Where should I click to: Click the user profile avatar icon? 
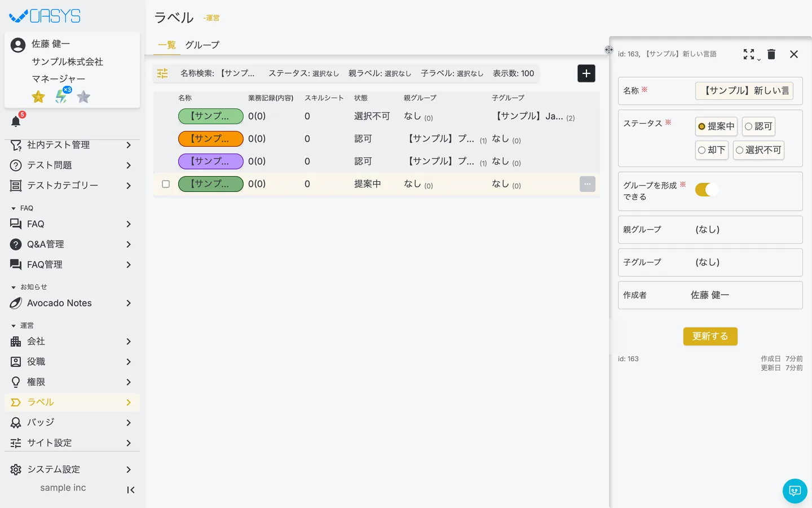click(x=18, y=45)
